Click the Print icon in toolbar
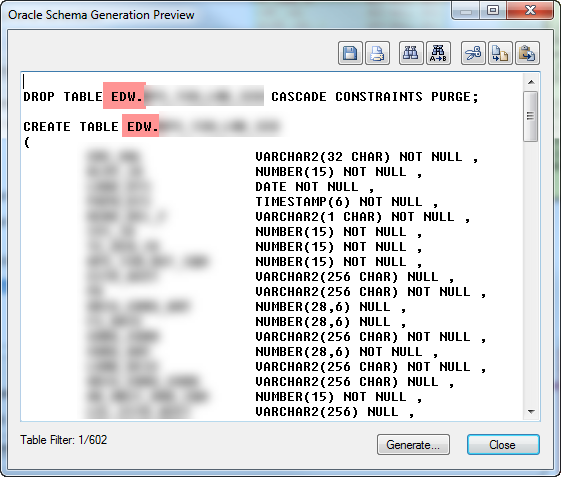This screenshot has height=477, width=561. pyautogui.click(x=377, y=53)
